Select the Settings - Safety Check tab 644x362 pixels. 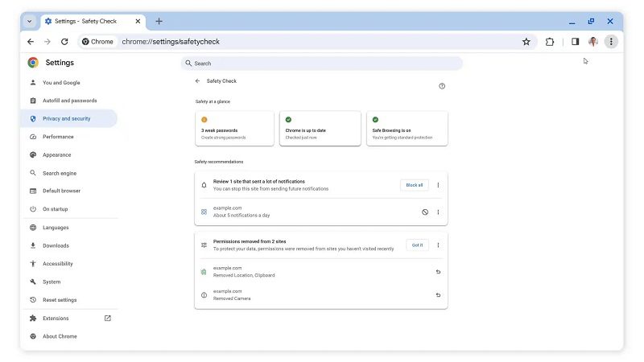click(x=93, y=22)
